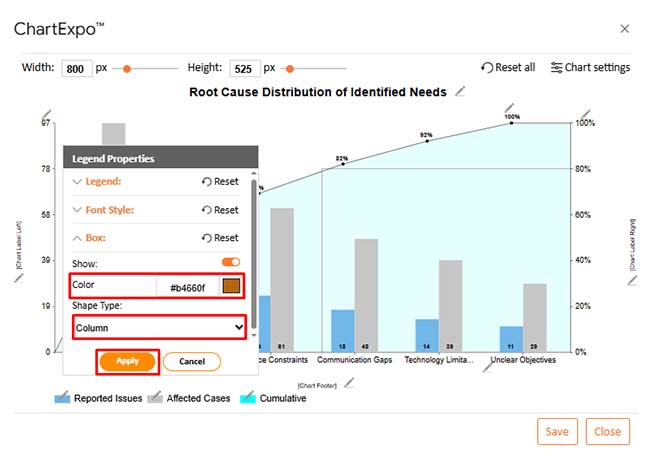Toggle the Show switch in Box section

pos(230,262)
